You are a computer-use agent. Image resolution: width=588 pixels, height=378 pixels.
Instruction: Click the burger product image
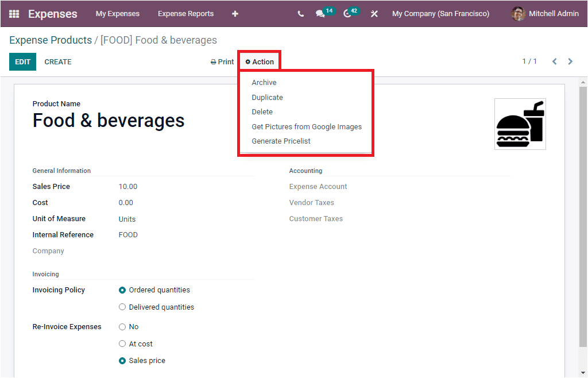[520, 124]
